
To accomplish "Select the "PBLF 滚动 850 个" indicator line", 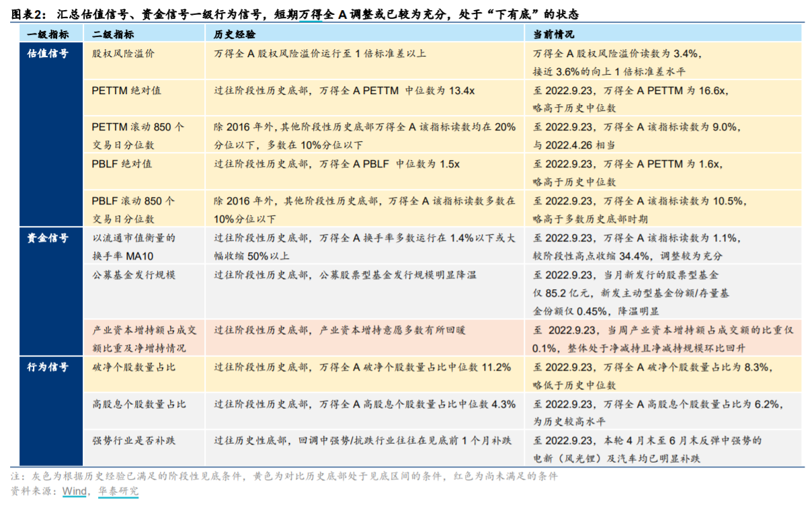I will pos(133,200).
